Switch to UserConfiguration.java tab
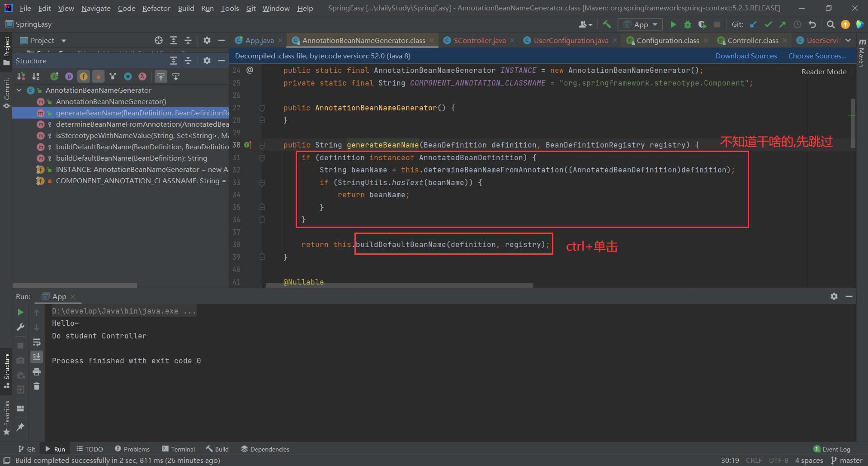 571,40
